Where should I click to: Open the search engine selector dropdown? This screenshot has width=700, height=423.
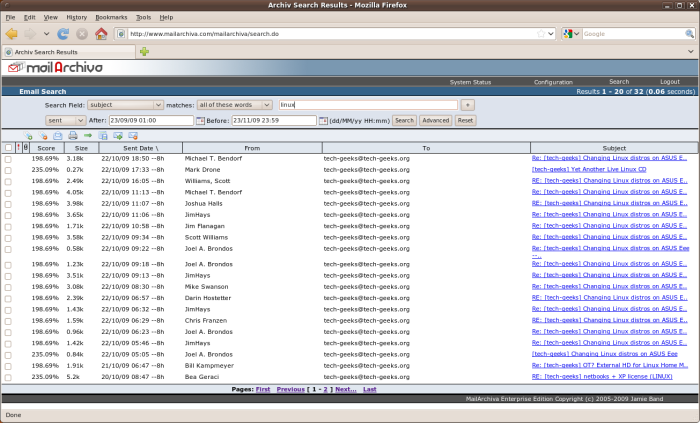click(571, 34)
